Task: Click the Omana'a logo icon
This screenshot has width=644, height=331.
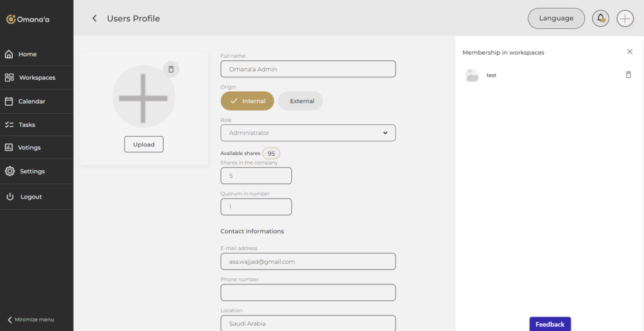Action: (x=11, y=19)
